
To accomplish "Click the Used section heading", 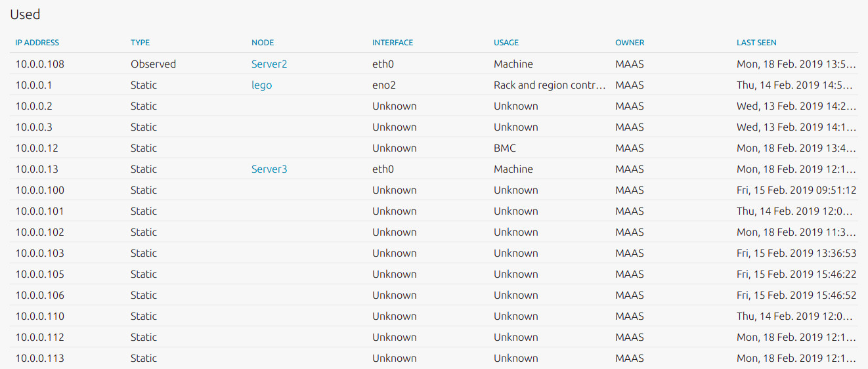I will (26, 14).
